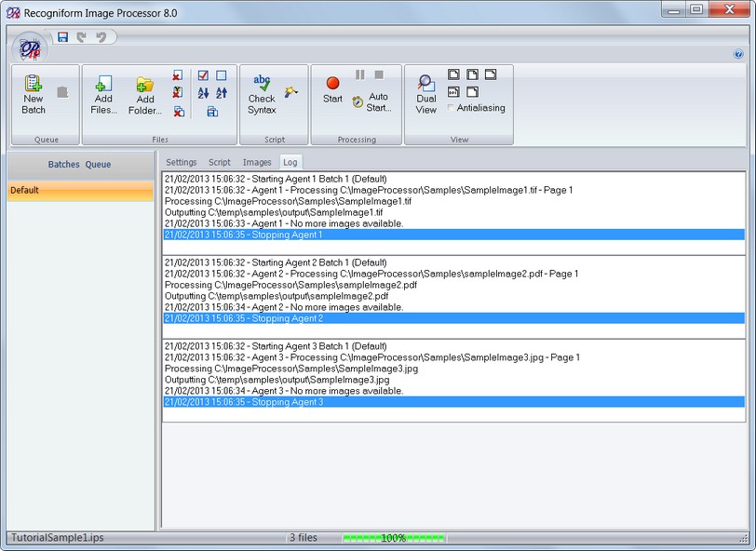
Task: Click the first view layout icon
Action: [453, 74]
